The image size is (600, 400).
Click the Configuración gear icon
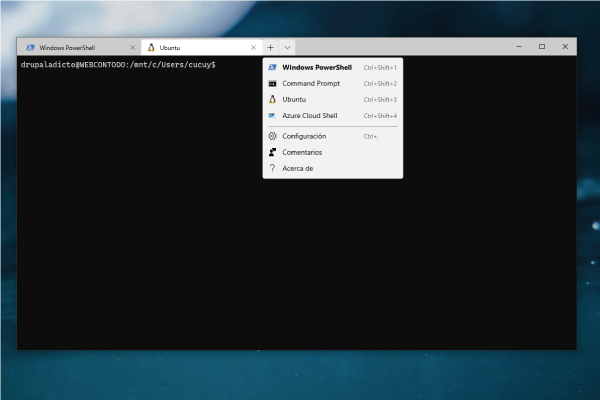(x=272, y=136)
